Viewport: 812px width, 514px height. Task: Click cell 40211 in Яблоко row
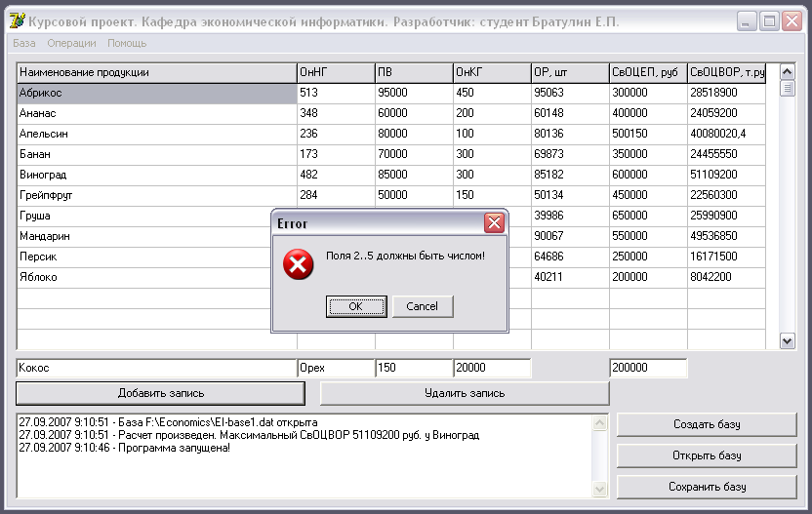click(x=570, y=277)
